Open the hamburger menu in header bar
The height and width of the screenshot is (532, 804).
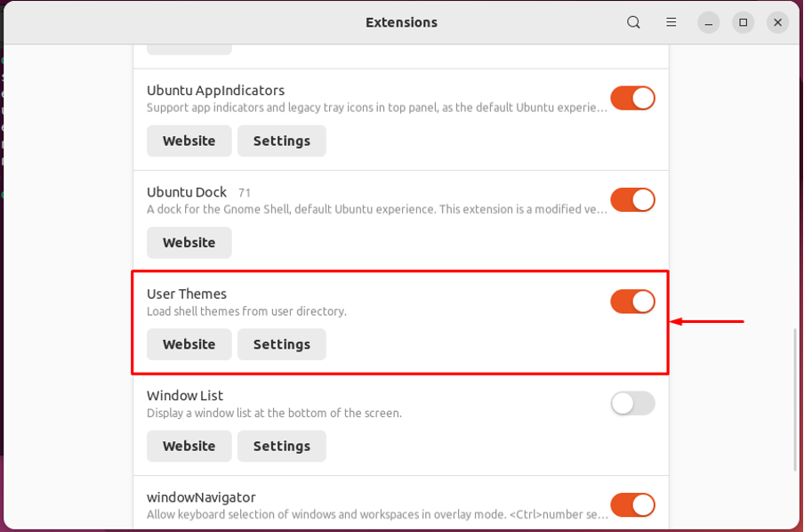pos(671,22)
